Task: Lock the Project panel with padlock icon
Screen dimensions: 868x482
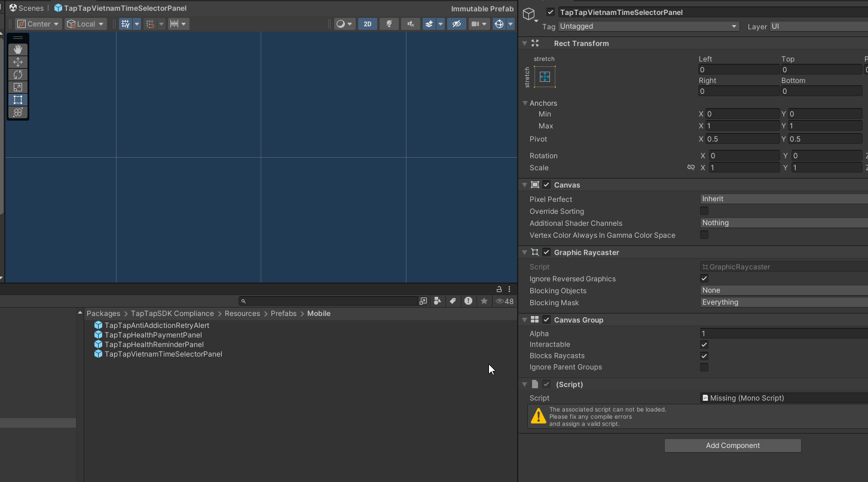Action: click(499, 289)
